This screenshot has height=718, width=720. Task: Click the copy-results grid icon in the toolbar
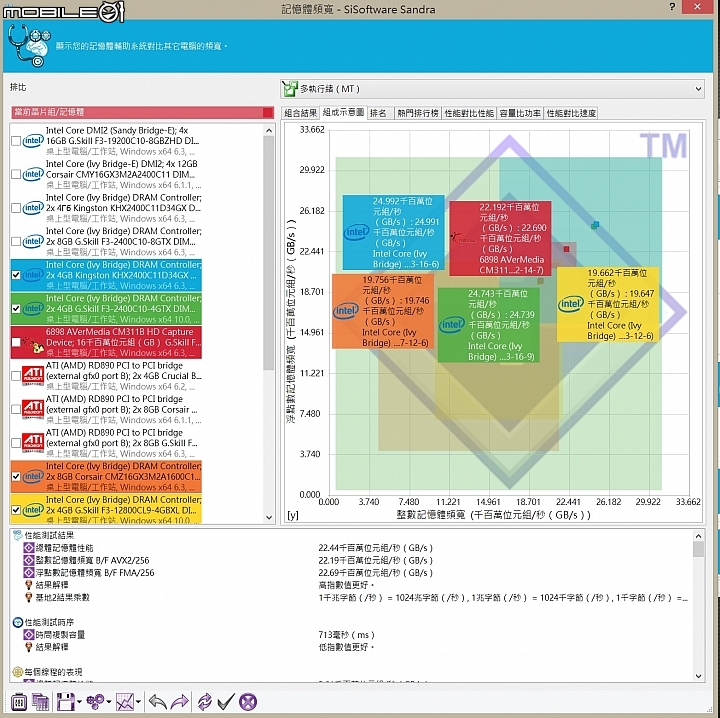point(40,702)
